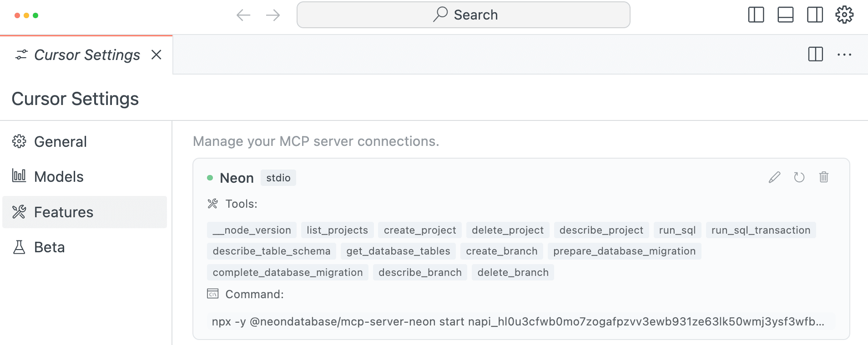Open the Models settings section

[59, 177]
